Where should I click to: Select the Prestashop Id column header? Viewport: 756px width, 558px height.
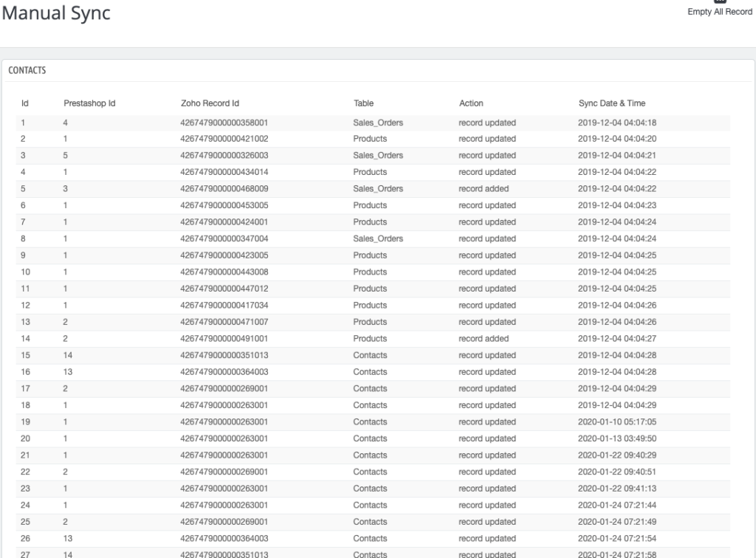tap(89, 103)
